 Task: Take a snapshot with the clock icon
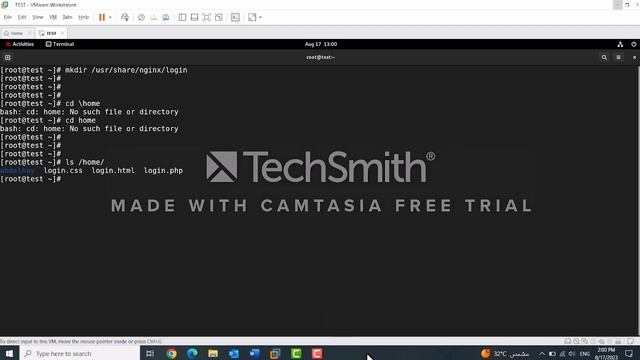pos(141,17)
